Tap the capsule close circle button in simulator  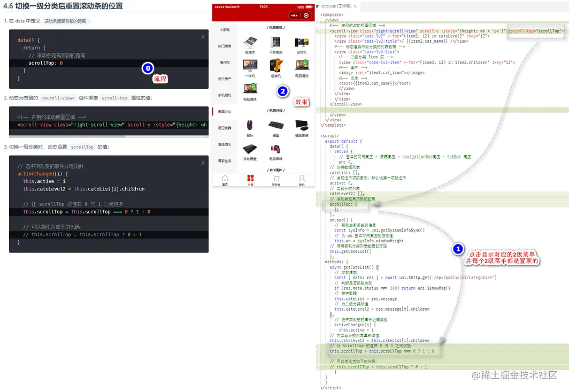[x=306, y=16]
